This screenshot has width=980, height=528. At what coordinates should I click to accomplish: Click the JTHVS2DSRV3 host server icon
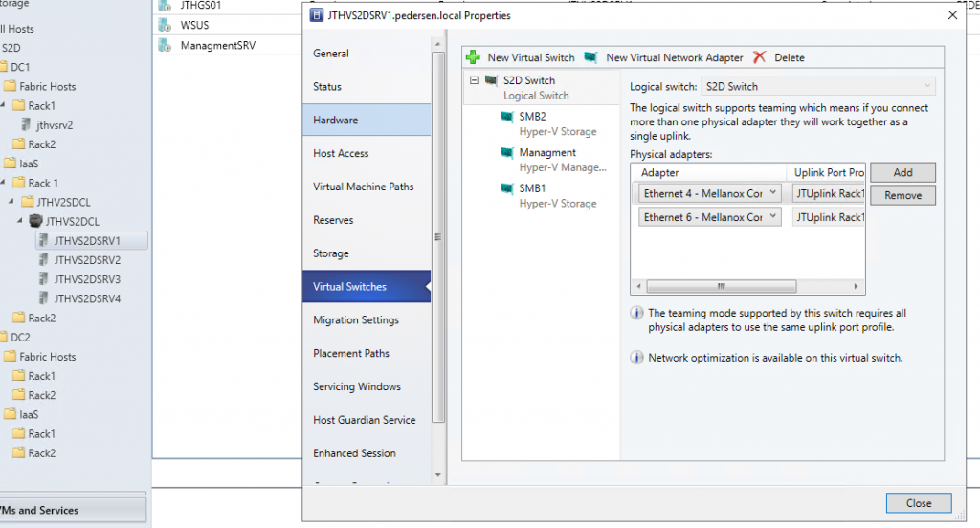[44, 279]
